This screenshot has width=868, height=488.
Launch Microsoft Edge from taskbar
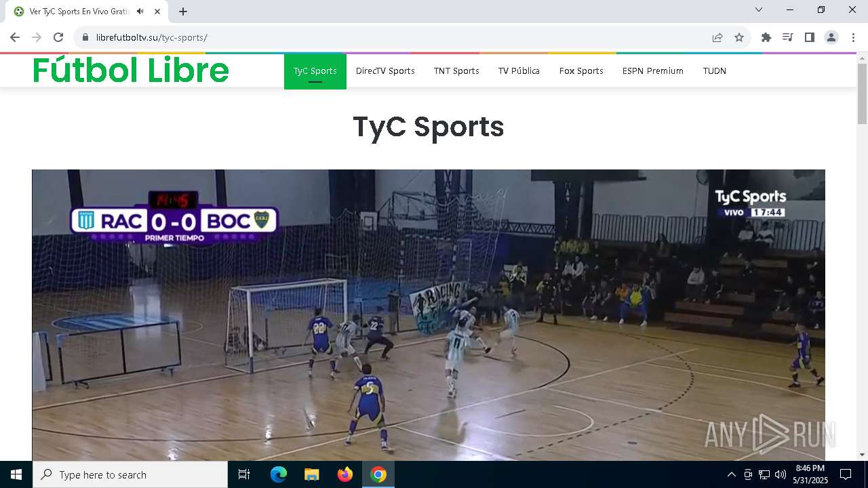coord(279,474)
